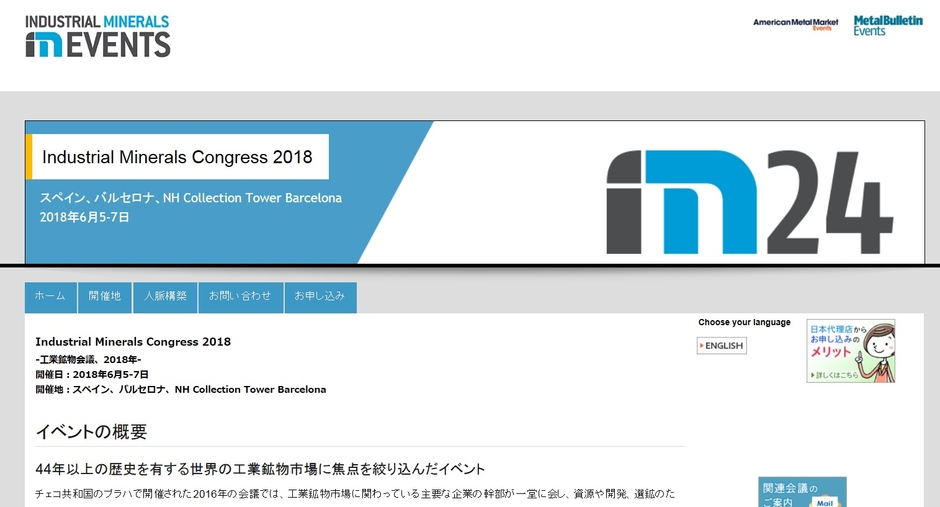Open the お問い合わせ contact tab
The width and height of the screenshot is (940, 507).
(240, 297)
